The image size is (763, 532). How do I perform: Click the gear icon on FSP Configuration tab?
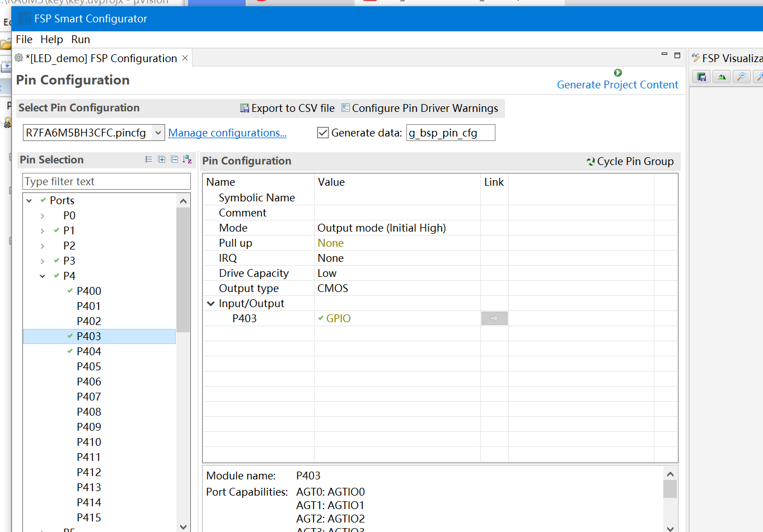pyautogui.click(x=18, y=58)
